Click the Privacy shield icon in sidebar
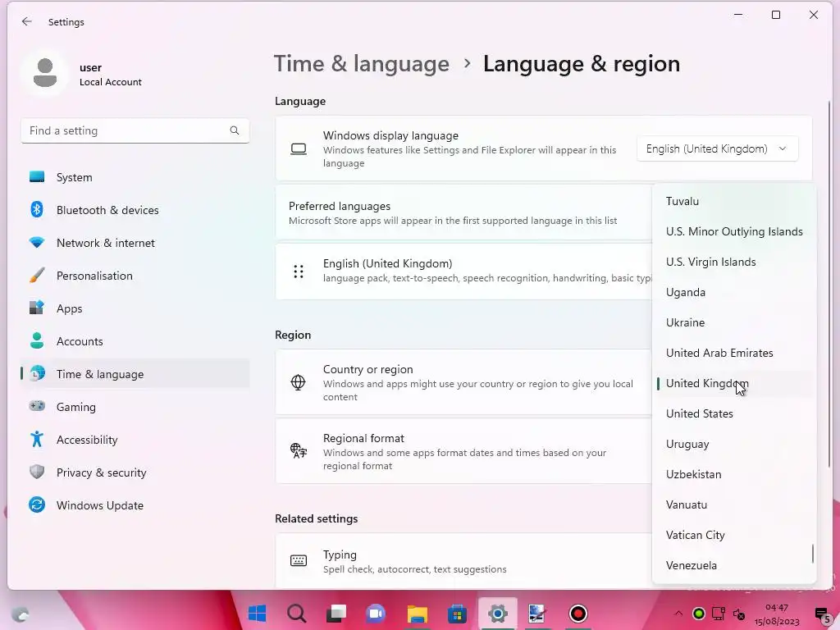Viewport: 840px width, 630px height. click(37, 472)
